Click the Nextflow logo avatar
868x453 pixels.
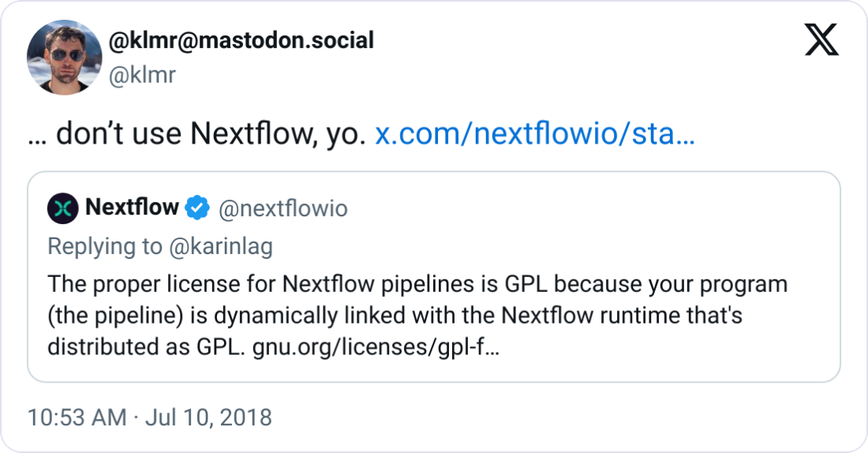pyautogui.click(x=63, y=209)
